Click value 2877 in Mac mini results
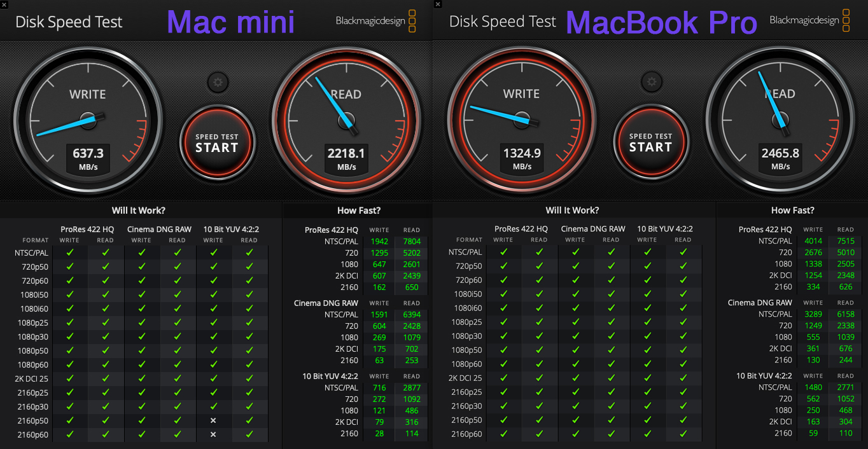The height and width of the screenshot is (449, 868). click(x=412, y=388)
